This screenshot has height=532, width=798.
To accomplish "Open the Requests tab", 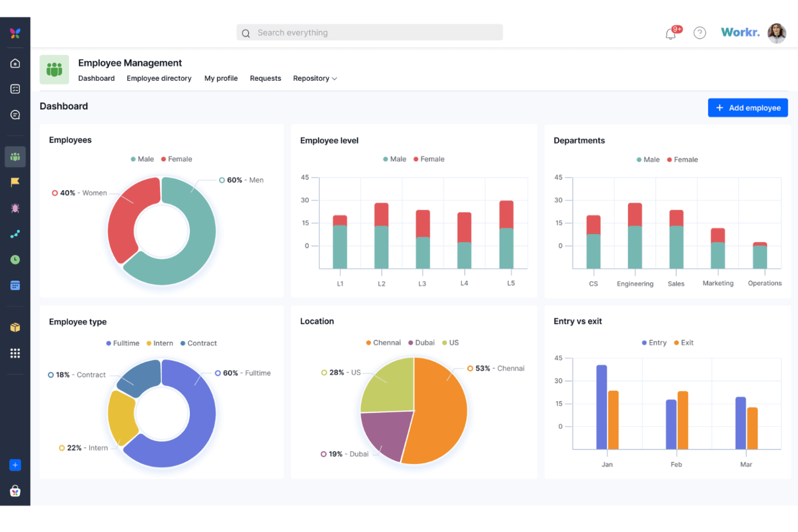I will point(266,78).
